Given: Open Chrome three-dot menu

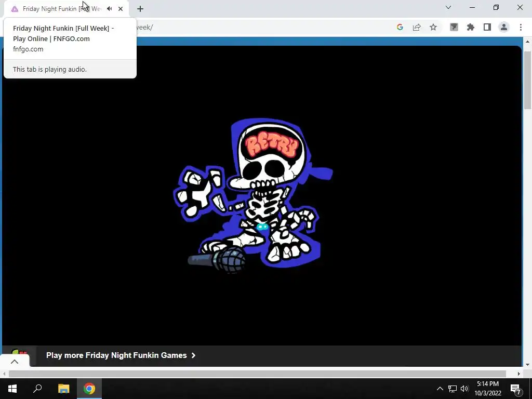Looking at the screenshot, I should (x=521, y=27).
